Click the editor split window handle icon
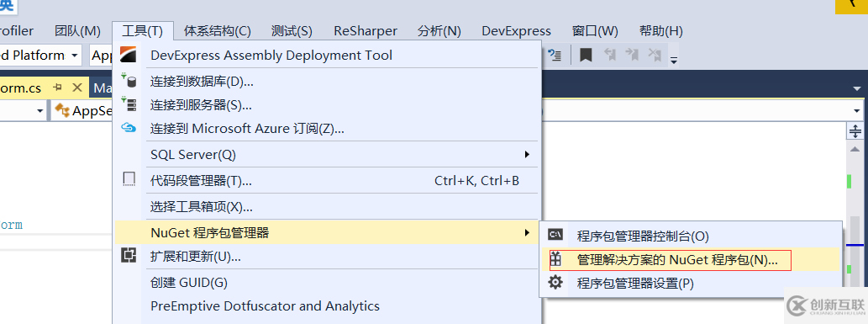The height and width of the screenshot is (324, 868). coord(856,131)
